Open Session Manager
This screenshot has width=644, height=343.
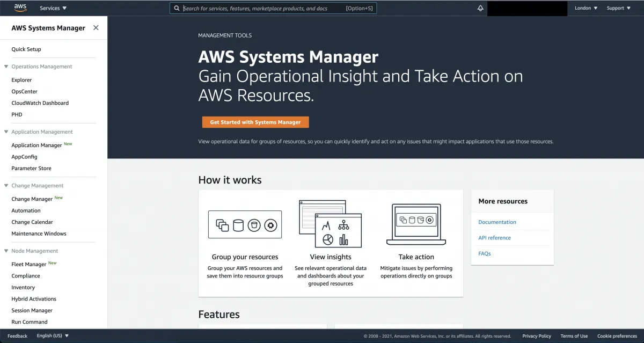[32, 311]
